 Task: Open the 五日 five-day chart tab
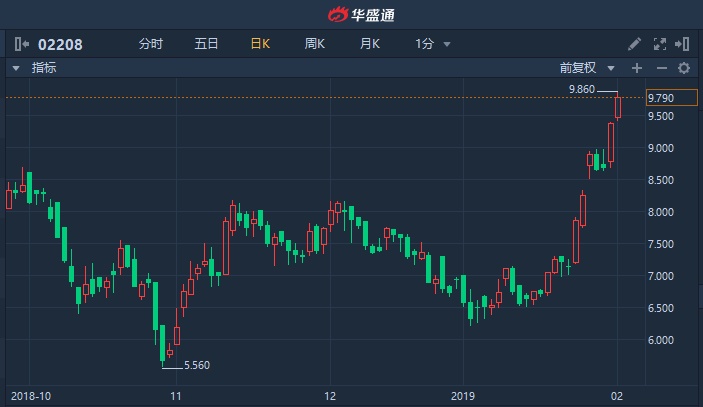(x=206, y=44)
